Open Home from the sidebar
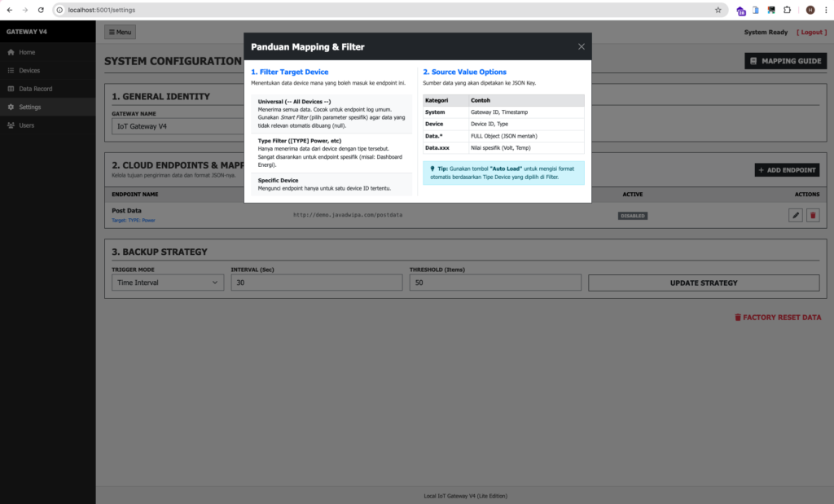The image size is (834, 504). pos(27,52)
